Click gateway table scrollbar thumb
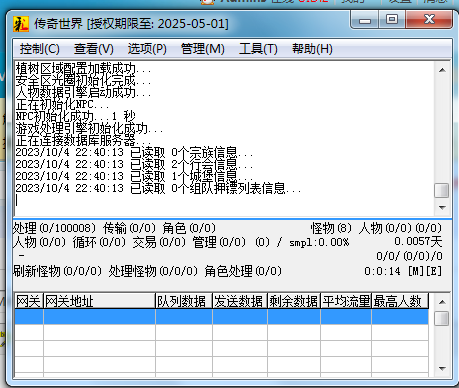The width and height of the screenshot is (459, 388). pos(442,318)
